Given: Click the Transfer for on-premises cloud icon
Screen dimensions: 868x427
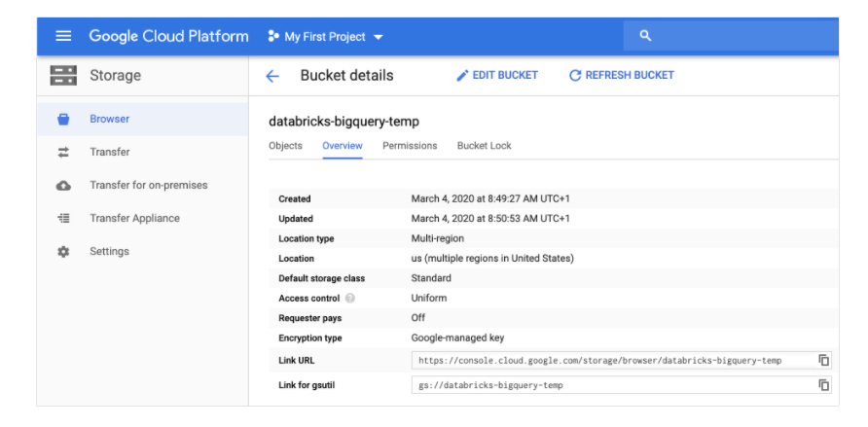Looking at the screenshot, I should pyautogui.click(x=63, y=186).
